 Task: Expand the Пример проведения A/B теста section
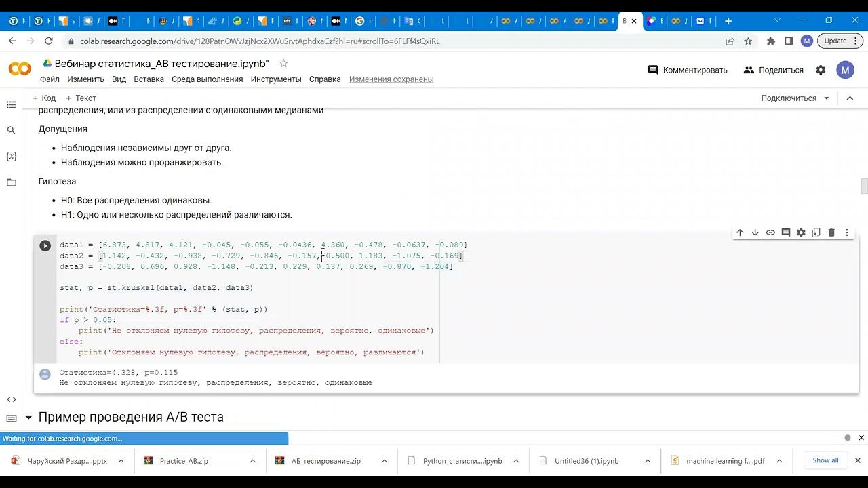point(28,418)
